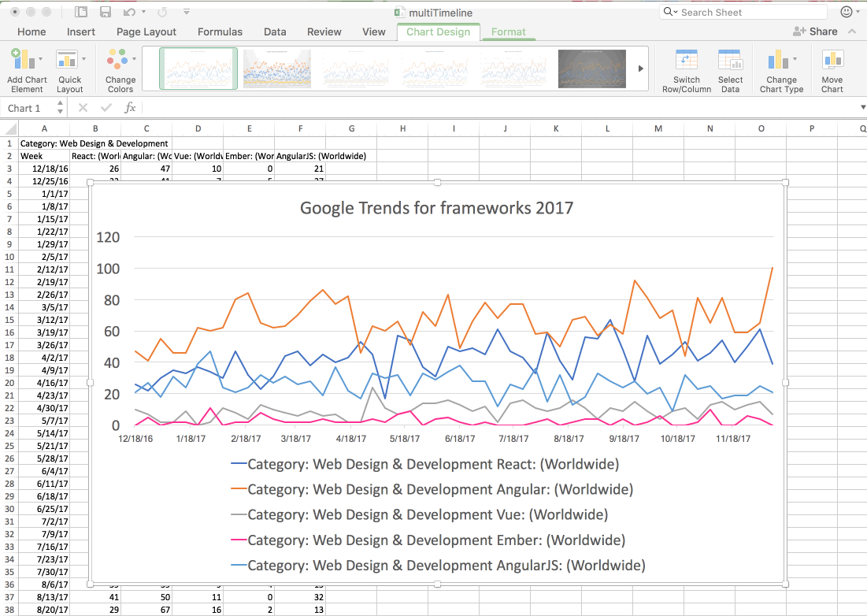The width and height of the screenshot is (867, 616).
Task: Click the 100 label on vertical axis
Action: [x=108, y=269]
